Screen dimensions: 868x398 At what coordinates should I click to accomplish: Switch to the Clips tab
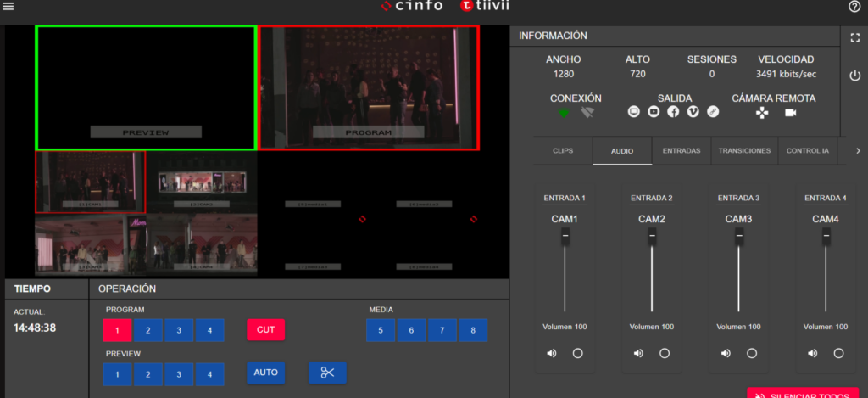pos(563,151)
